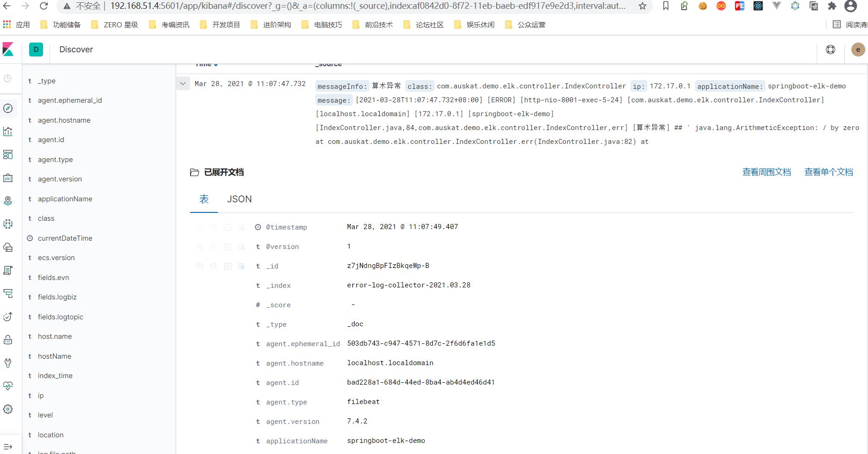Viewport: 868px width, 454px height.
Task: Open Discover compass icon in side nav
Action: [8, 108]
